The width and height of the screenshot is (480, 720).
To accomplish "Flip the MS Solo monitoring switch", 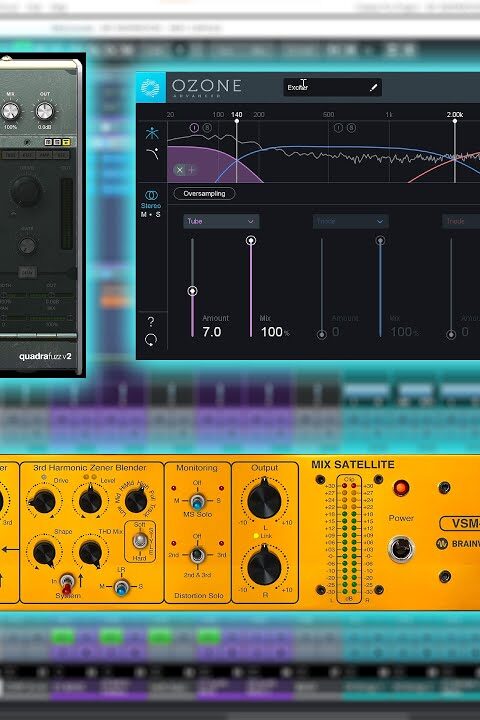I will click(197, 501).
